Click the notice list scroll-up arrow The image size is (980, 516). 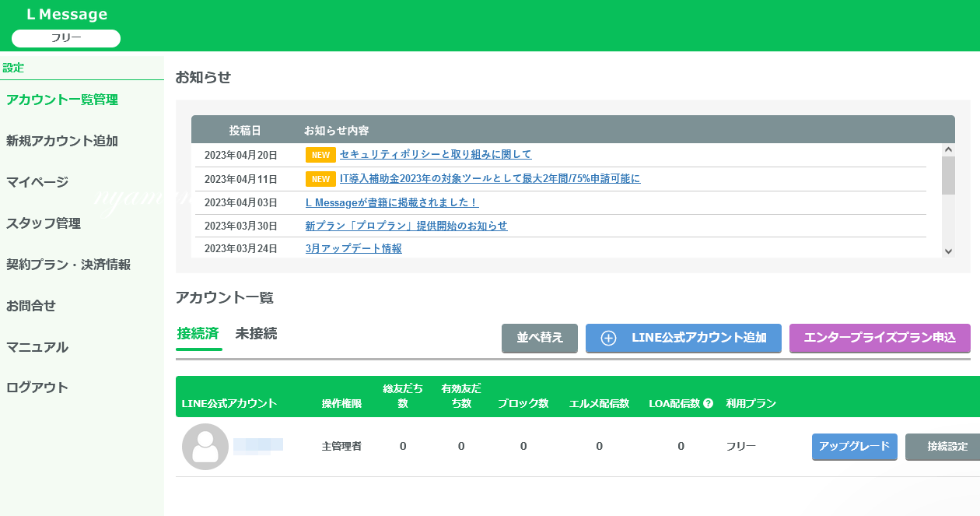pyautogui.click(x=948, y=149)
